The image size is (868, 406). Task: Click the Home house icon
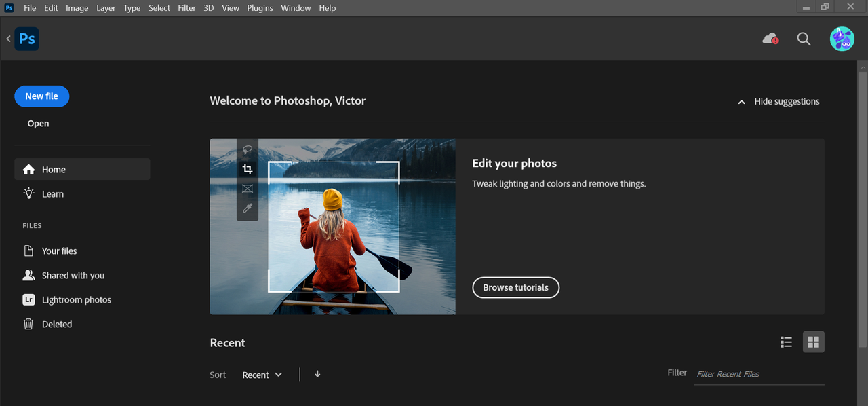click(x=28, y=170)
